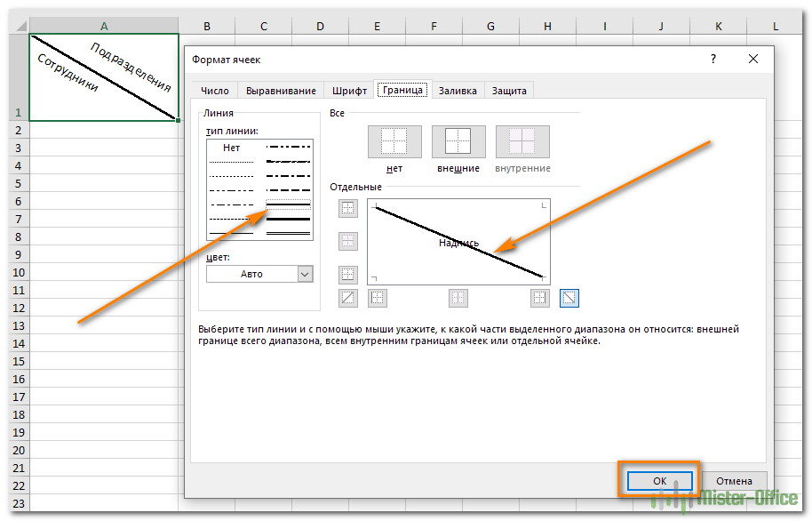Click the dialog help question mark
The height and width of the screenshot is (521, 812).
(x=712, y=59)
